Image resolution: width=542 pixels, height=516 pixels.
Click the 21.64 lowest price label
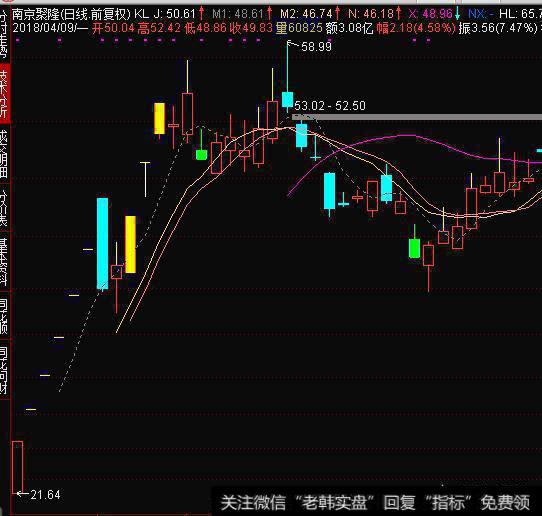(x=45, y=495)
